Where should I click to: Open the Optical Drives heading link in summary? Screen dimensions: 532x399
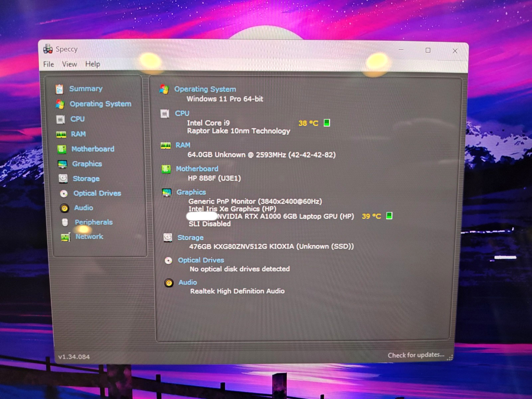(201, 260)
